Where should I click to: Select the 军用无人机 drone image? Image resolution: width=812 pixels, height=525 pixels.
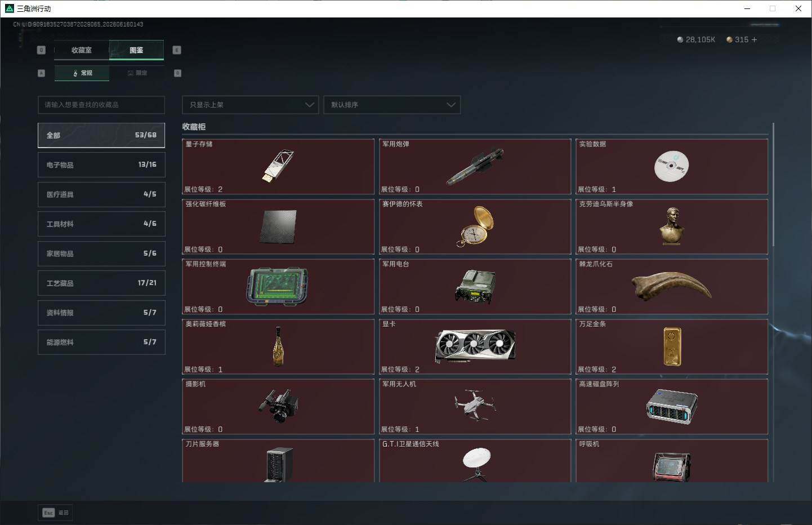(x=475, y=405)
